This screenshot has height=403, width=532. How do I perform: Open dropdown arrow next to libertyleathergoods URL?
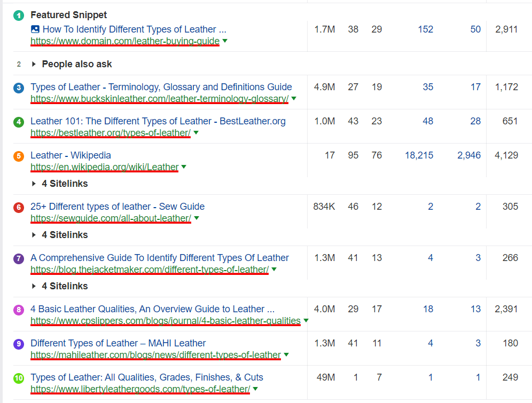click(x=255, y=389)
